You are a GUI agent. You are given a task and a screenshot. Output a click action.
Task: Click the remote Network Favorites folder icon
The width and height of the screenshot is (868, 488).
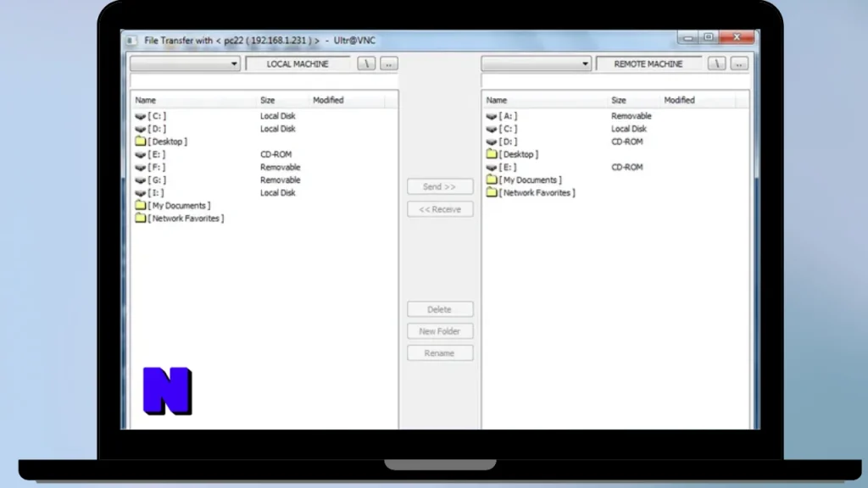491,192
